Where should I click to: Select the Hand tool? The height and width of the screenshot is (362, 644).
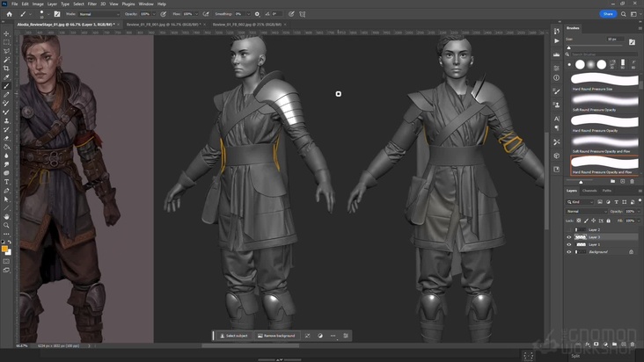tap(7, 216)
